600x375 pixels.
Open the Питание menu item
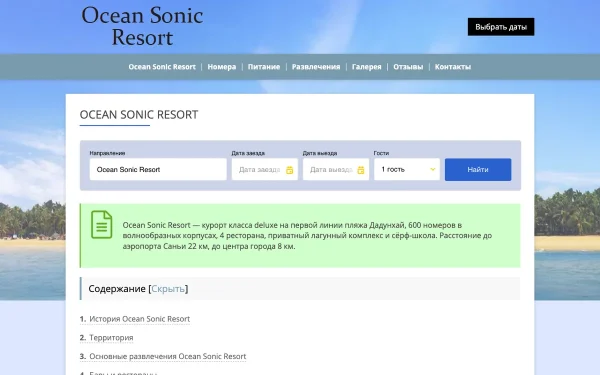click(x=264, y=67)
